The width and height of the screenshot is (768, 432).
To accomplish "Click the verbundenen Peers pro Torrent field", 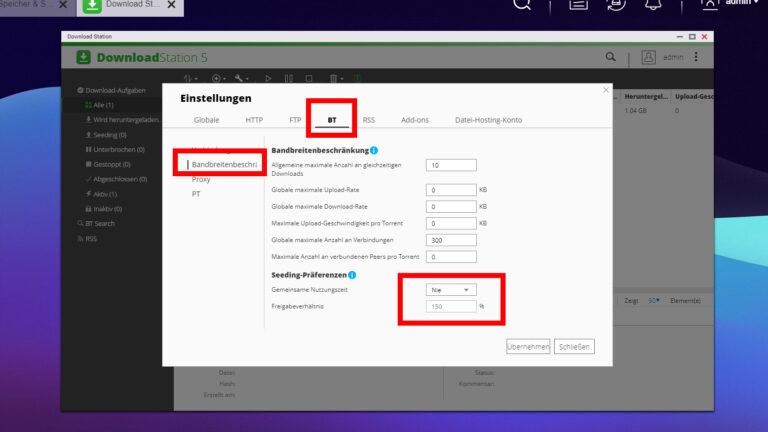I will 451,257.
